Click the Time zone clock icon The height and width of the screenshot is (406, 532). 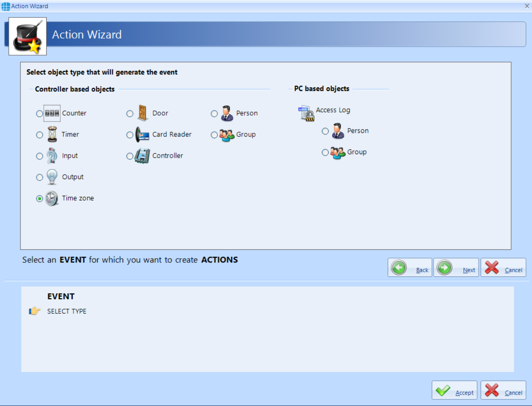(x=52, y=198)
